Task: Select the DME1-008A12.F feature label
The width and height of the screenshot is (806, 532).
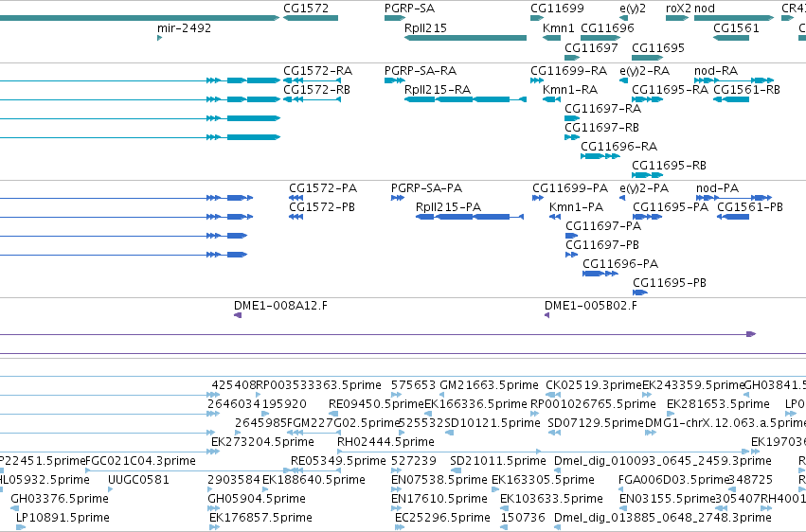Action: pyautogui.click(x=280, y=306)
